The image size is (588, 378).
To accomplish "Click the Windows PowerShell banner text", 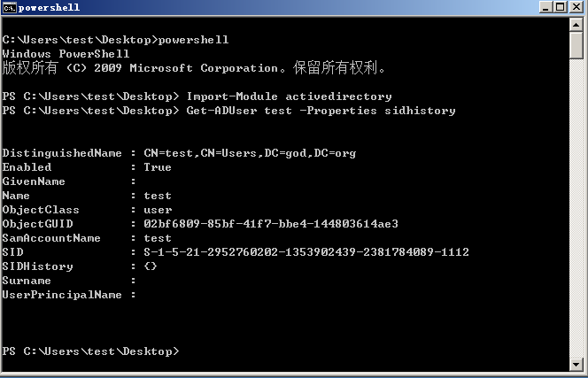I will [66, 54].
